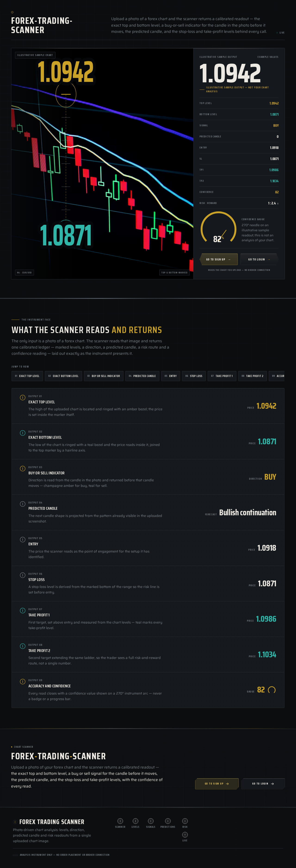
Task: Click the small gauge arc beside 82
Action: tap(272, 690)
